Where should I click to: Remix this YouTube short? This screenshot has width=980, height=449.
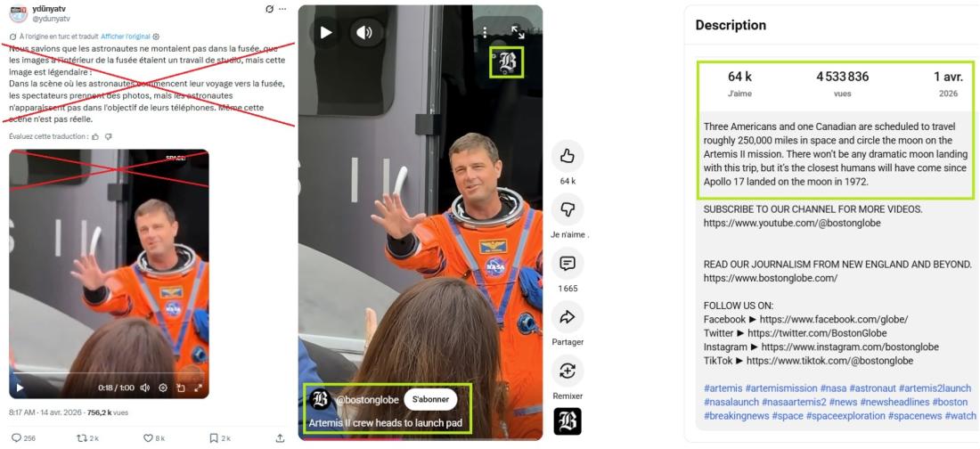[567, 371]
